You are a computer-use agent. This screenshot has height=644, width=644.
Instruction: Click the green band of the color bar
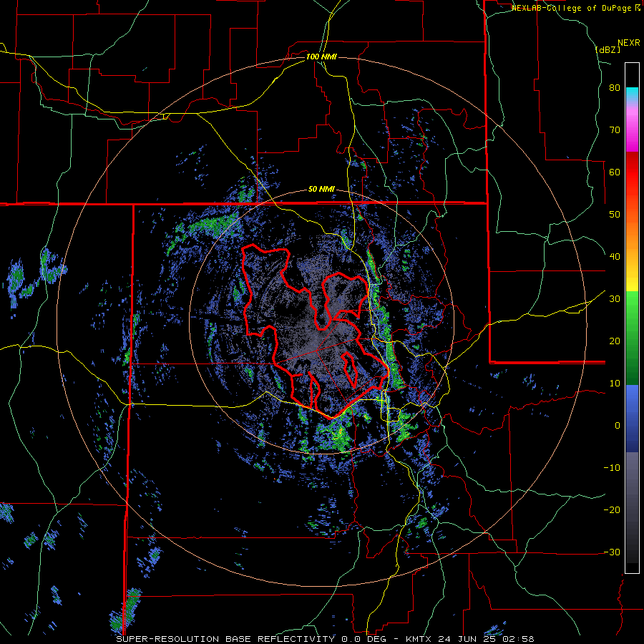(x=632, y=338)
